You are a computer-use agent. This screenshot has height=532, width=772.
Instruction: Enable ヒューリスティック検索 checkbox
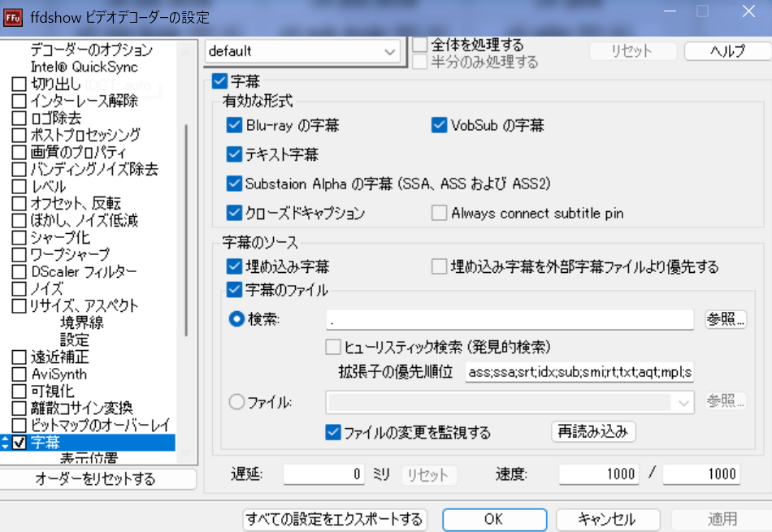[333, 348]
